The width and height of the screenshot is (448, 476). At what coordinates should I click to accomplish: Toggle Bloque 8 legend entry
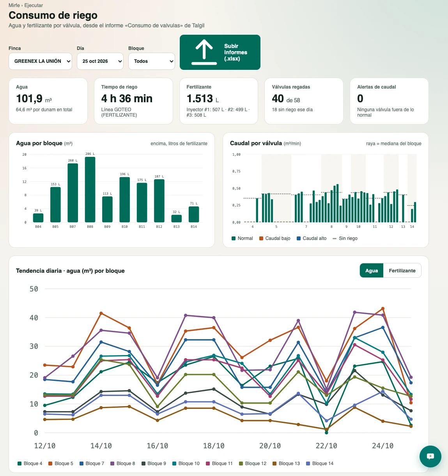tap(122, 464)
